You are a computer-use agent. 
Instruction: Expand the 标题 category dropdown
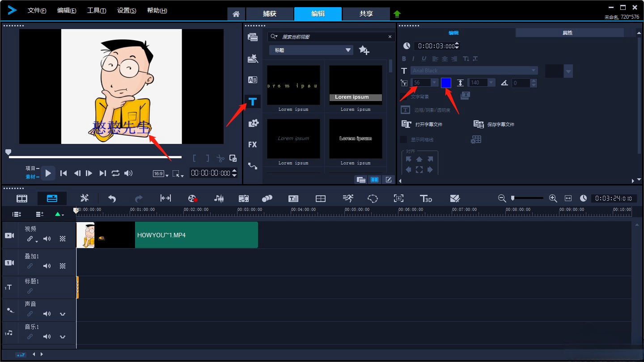(x=348, y=50)
